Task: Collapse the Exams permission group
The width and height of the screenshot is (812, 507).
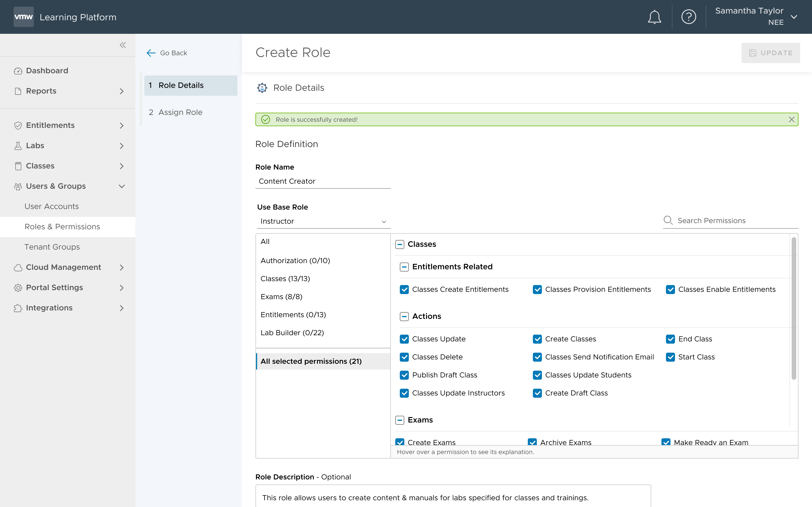Action: point(400,420)
